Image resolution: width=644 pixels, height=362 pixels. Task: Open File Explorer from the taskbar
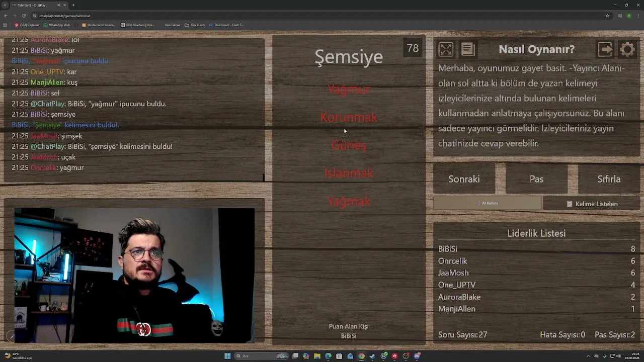point(317,356)
